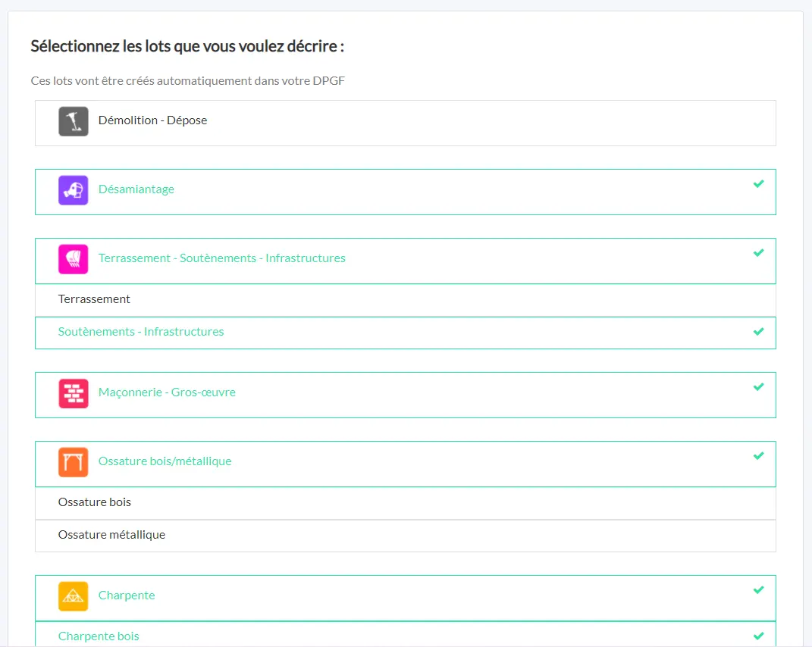Click the jackhammer icon for Démolition - Dépose
Image resolution: width=812 pixels, height=647 pixels.
(73, 121)
